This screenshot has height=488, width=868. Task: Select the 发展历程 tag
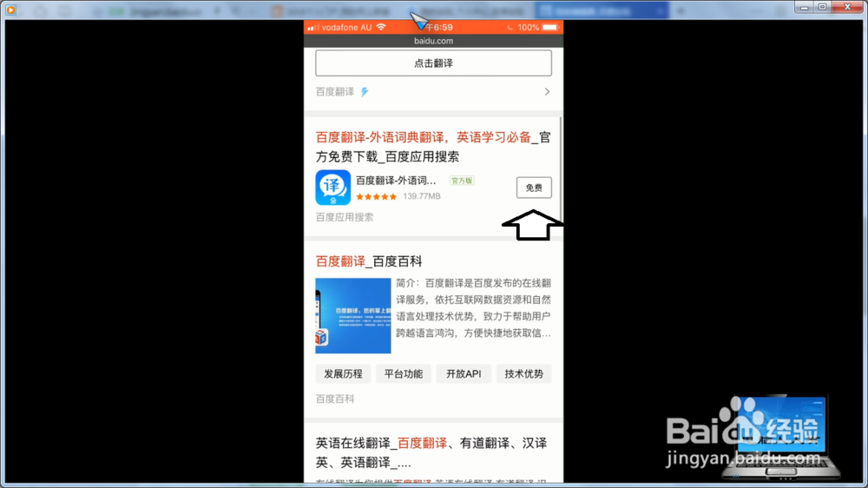[343, 374]
